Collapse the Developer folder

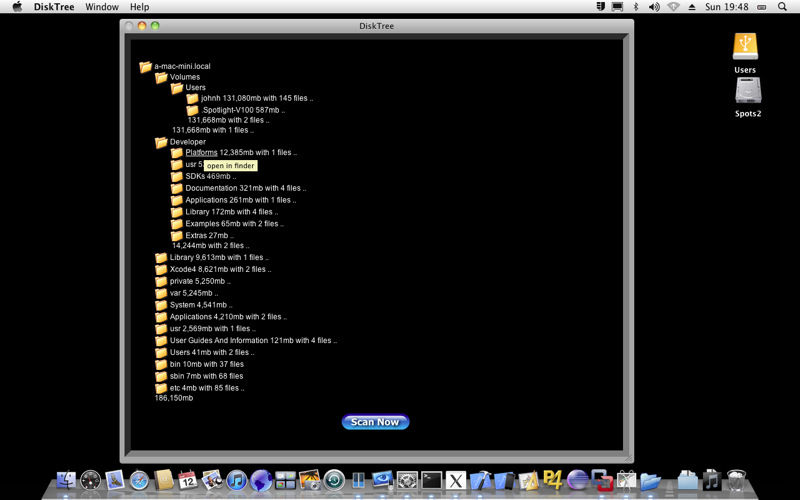(161, 142)
